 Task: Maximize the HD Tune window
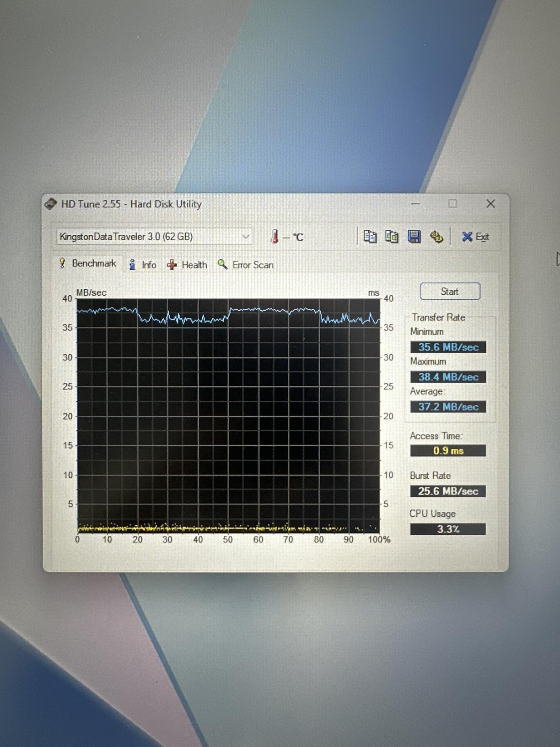pyautogui.click(x=452, y=204)
